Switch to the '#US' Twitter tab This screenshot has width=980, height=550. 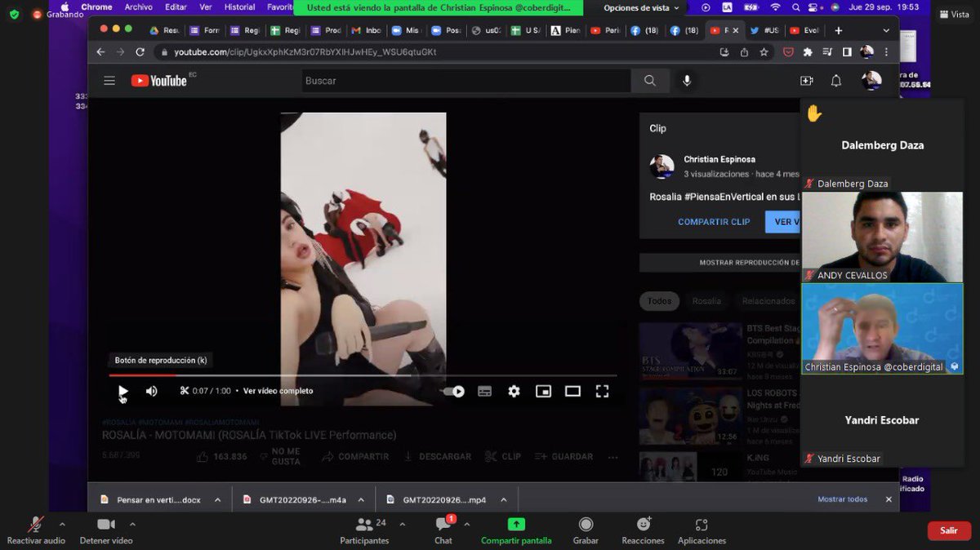tap(764, 30)
